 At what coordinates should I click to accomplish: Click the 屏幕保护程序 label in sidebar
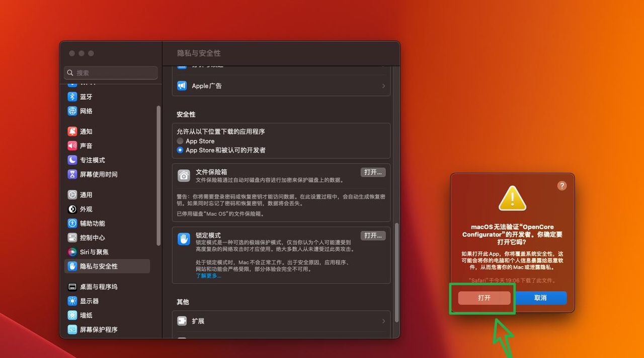coord(99,330)
